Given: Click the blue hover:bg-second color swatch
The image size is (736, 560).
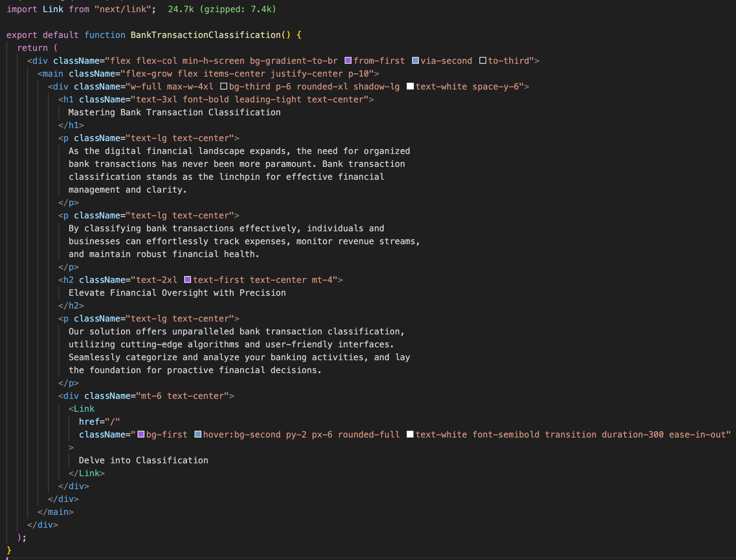Looking at the screenshot, I should coord(198,434).
